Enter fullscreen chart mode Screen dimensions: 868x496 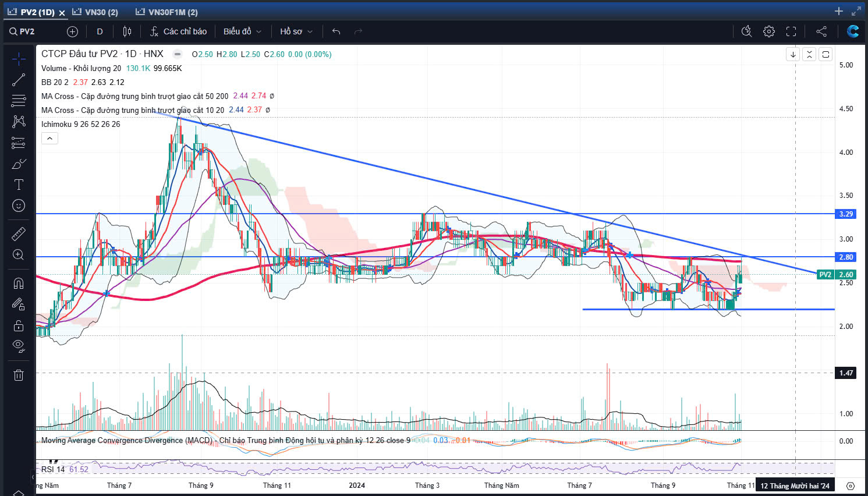(791, 31)
